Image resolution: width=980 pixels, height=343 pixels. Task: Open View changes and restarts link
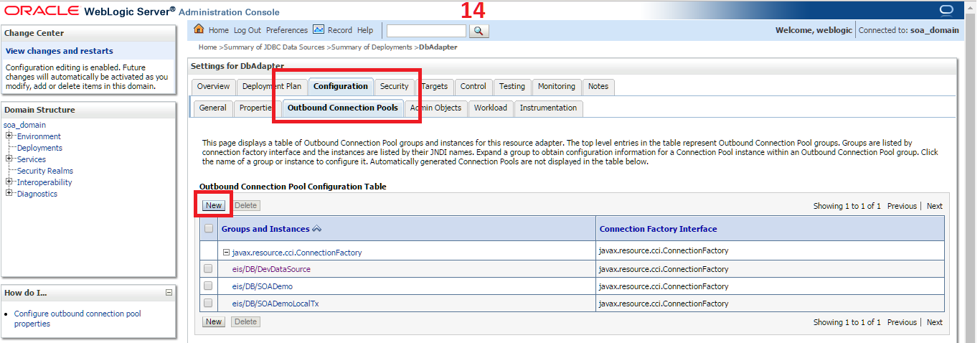pyautogui.click(x=60, y=51)
